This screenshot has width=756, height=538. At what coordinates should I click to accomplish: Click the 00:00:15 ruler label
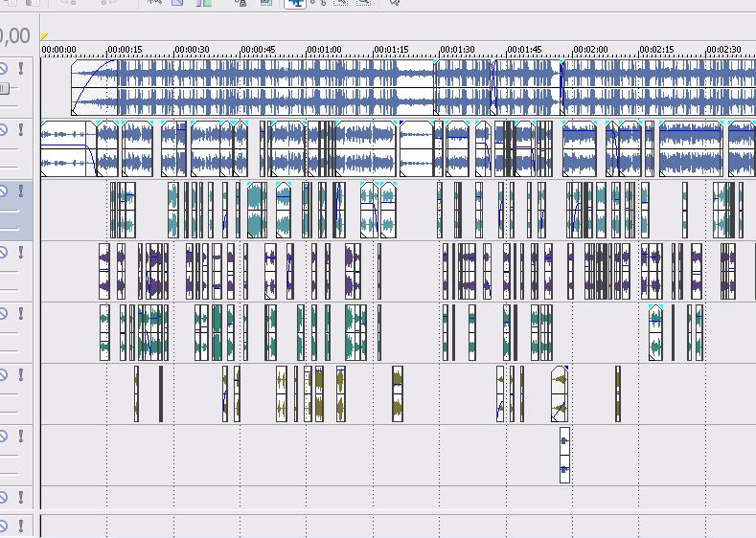pyautogui.click(x=126, y=49)
